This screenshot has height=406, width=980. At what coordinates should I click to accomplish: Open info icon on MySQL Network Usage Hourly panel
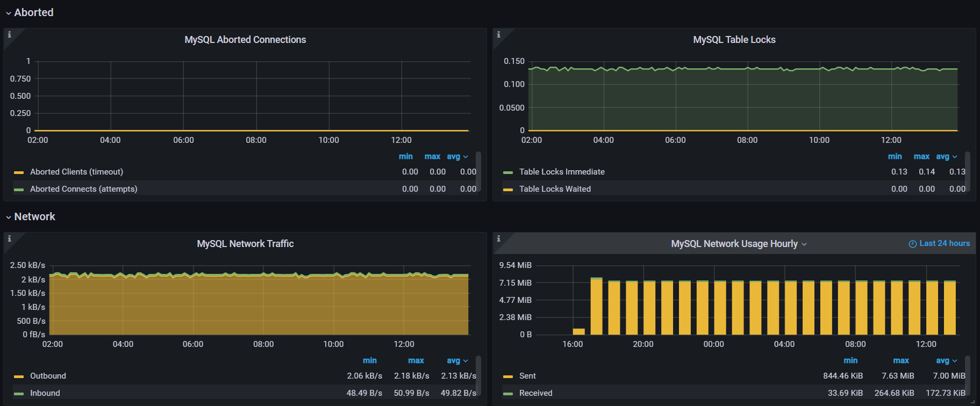[x=498, y=238]
